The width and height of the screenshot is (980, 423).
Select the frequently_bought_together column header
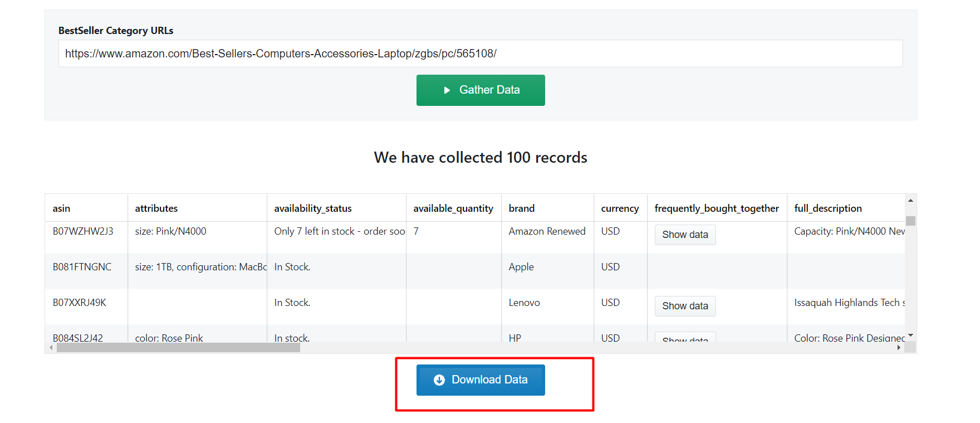pyautogui.click(x=717, y=208)
